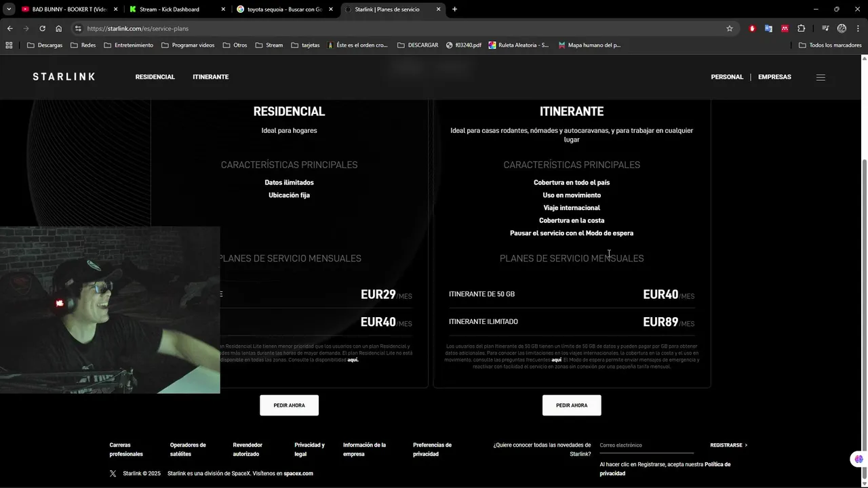Image resolution: width=868 pixels, height=488 pixels.
Task: View site information for starlink.com
Action: (78, 28)
